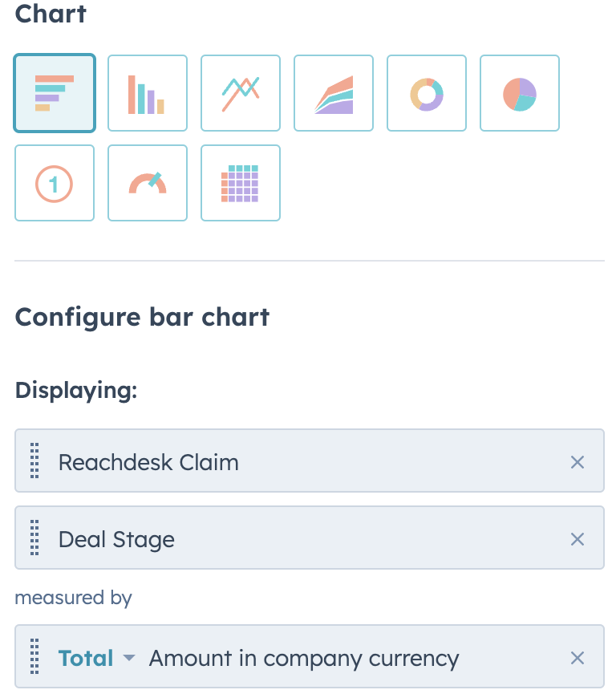The image size is (616, 698).
Task: Open the Total aggregation dropdown
Action: 96,658
